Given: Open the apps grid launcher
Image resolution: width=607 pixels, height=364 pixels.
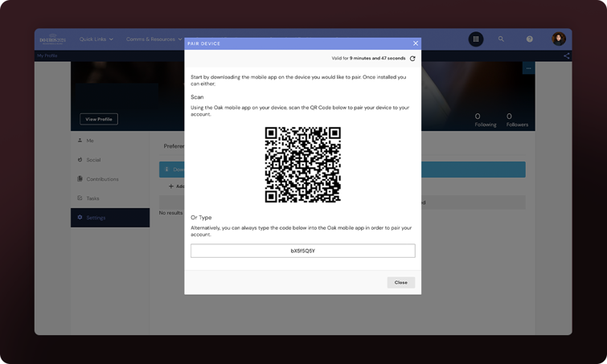Looking at the screenshot, I should [476, 39].
